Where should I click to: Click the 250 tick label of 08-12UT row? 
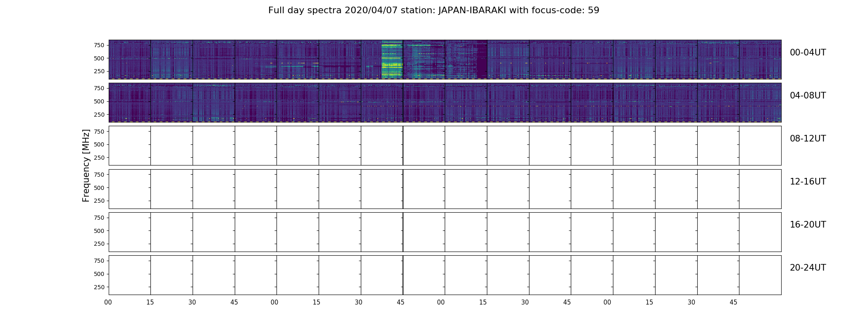(x=99, y=158)
